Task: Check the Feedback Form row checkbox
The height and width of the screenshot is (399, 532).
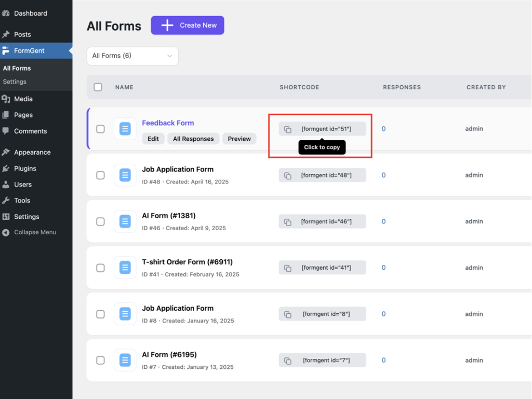Action: point(100,129)
